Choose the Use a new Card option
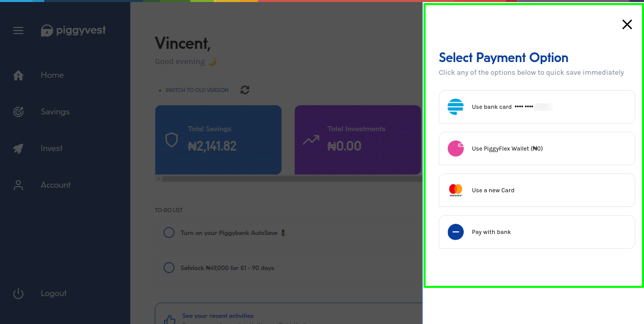The width and height of the screenshot is (644, 324). click(x=537, y=190)
